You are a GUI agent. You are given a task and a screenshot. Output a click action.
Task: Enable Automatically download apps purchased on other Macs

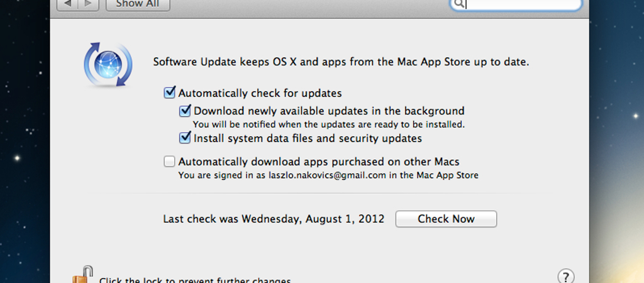pos(170,162)
